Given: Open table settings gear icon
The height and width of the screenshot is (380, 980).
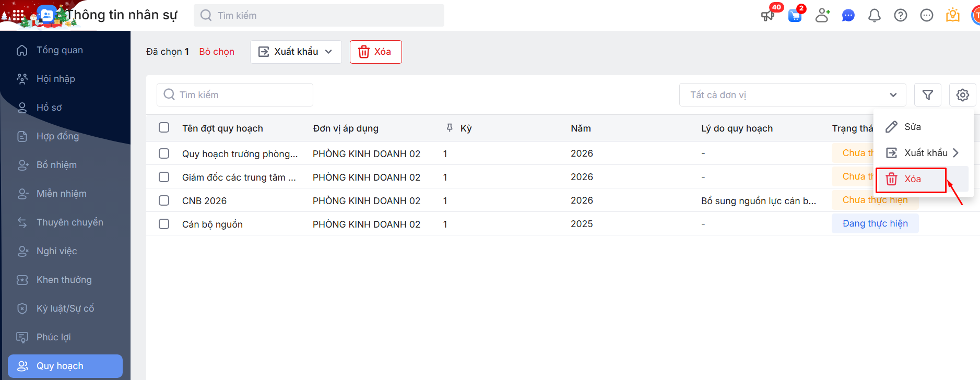Looking at the screenshot, I should tap(962, 95).
